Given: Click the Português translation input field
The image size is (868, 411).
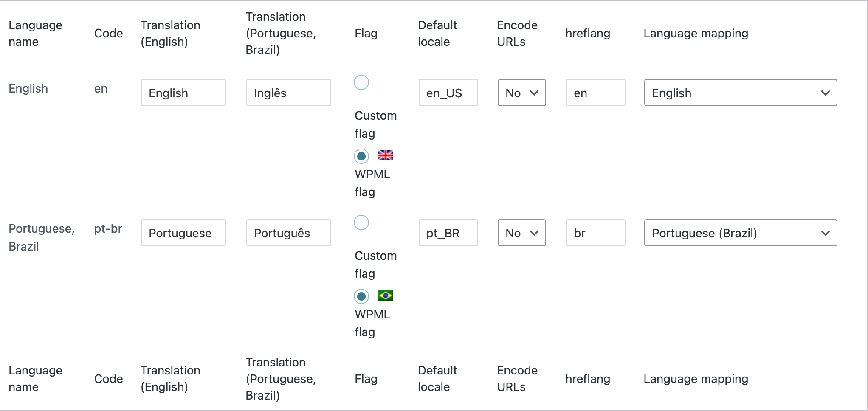Looking at the screenshot, I should click(288, 233).
